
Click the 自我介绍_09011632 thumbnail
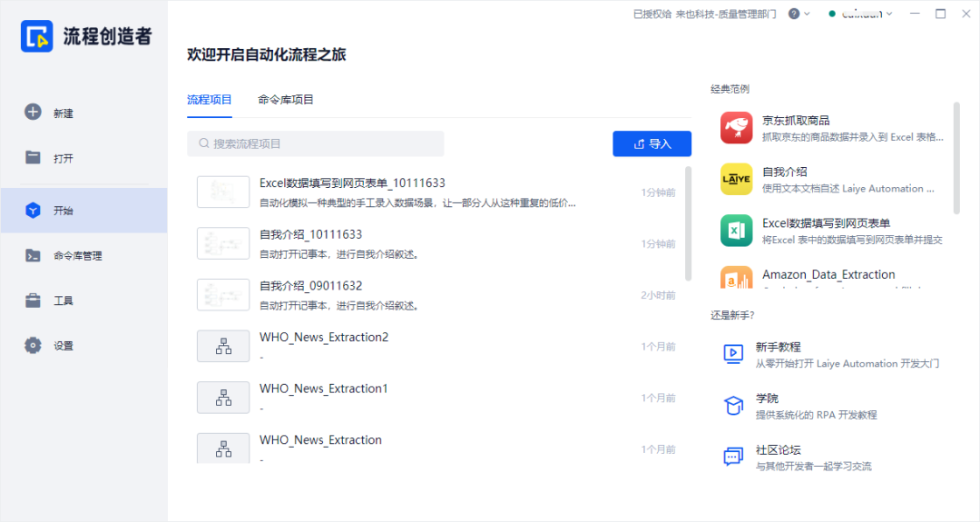pos(223,294)
